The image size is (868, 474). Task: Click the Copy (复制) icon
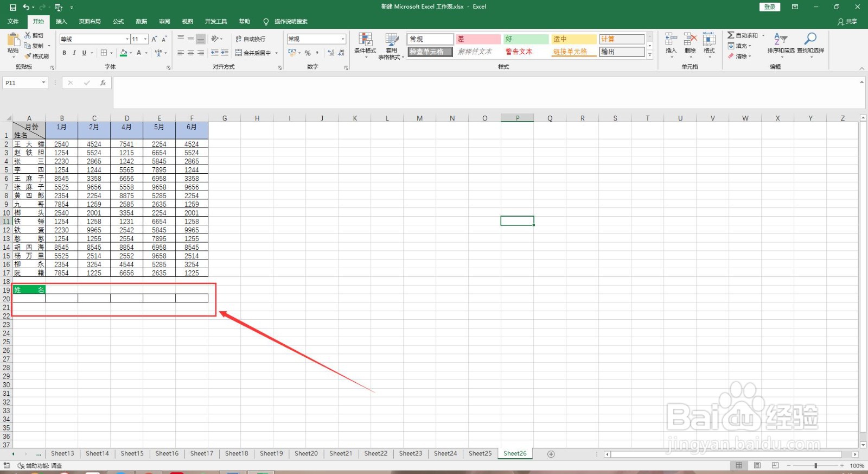(28, 46)
